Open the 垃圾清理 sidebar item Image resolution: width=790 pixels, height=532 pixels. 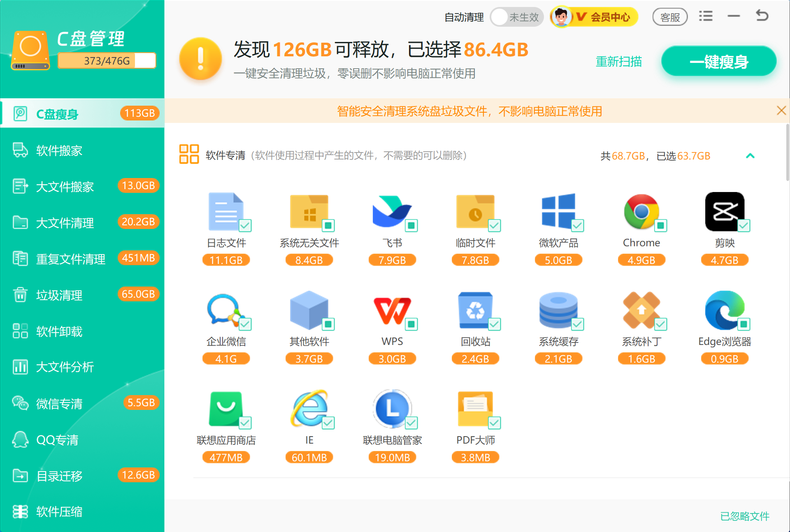point(82,295)
